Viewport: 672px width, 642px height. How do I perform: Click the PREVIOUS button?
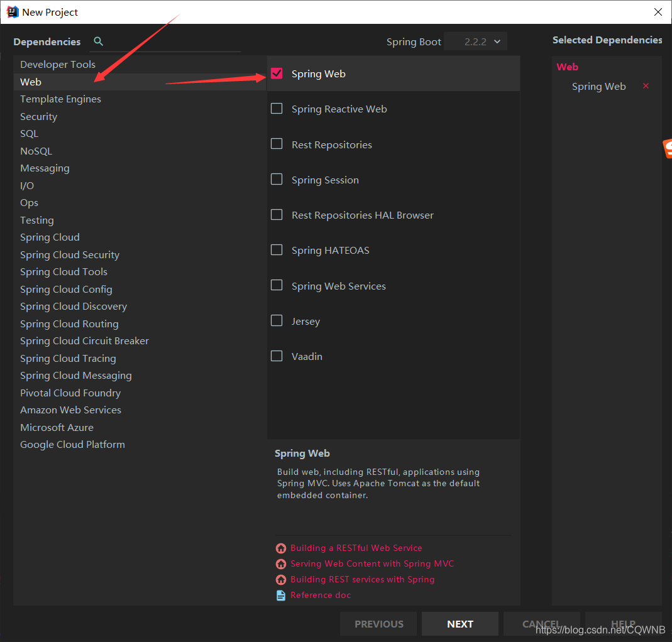(378, 624)
